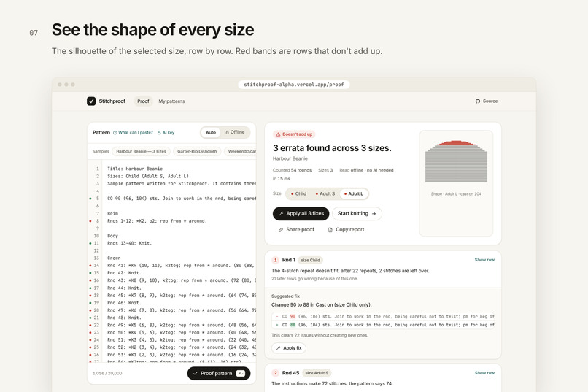Click the checkmark icon in Proof pattern

[x=195, y=374]
